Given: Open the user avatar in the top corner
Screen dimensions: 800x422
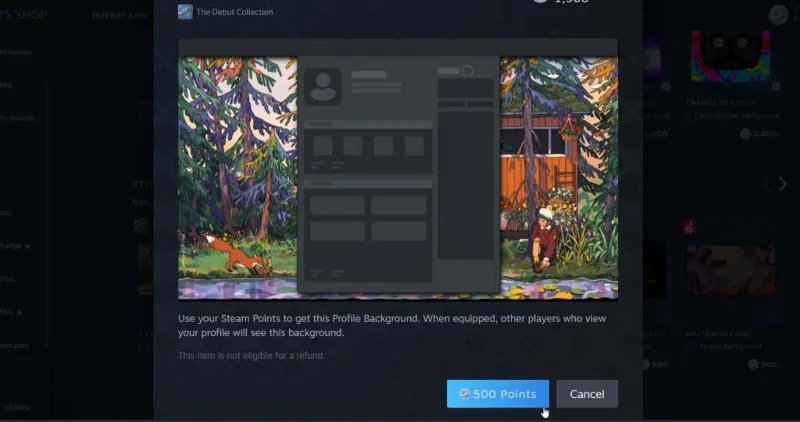Looking at the screenshot, I should (x=779, y=15).
